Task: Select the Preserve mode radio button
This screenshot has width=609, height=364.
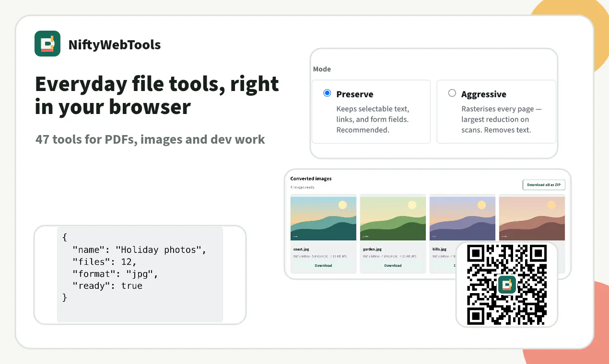Action: tap(328, 93)
